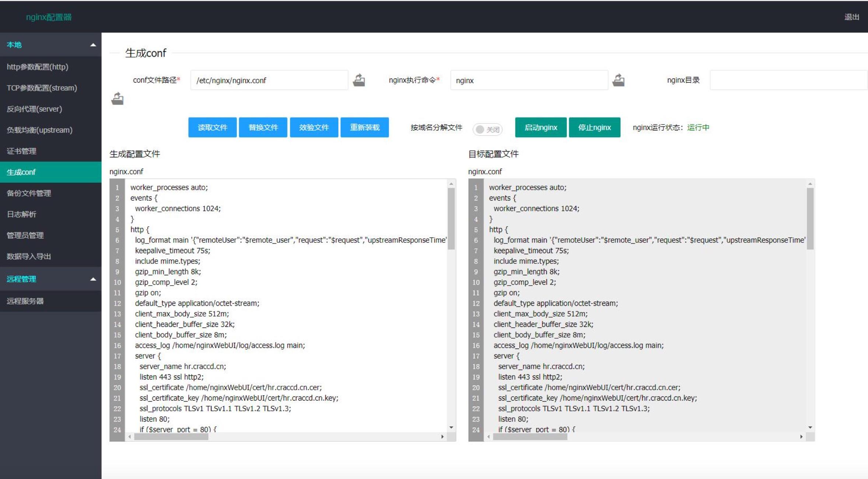Click left arrow of generated config horizontal scrollbar
Image resolution: width=868 pixels, height=479 pixels.
pos(130,437)
